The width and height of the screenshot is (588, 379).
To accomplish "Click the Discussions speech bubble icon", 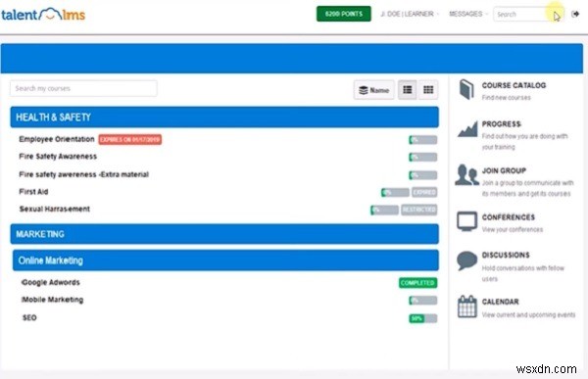I will [466, 261].
